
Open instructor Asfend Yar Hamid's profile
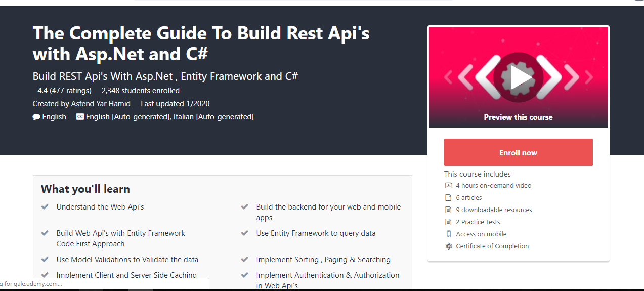(x=100, y=104)
